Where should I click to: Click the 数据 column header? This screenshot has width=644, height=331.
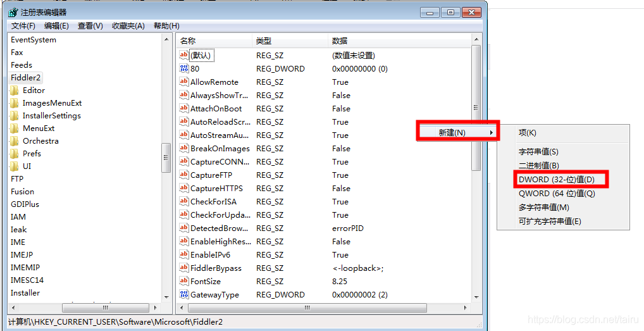tap(400, 41)
